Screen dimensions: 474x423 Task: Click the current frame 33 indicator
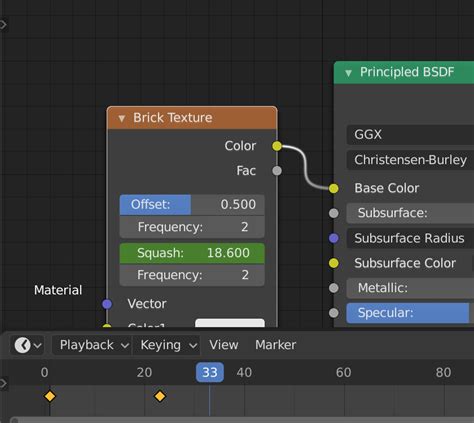[210, 372]
